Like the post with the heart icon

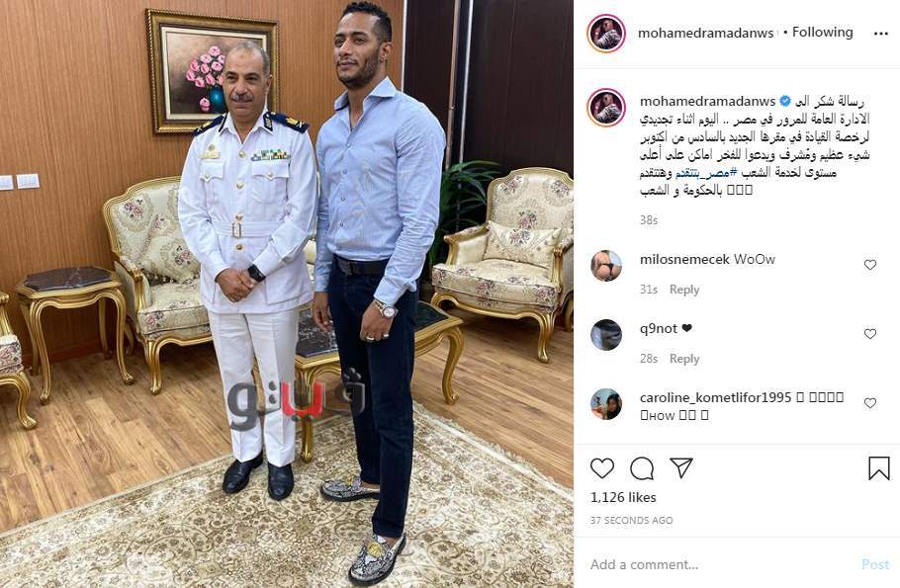click(x=602, y=468)
